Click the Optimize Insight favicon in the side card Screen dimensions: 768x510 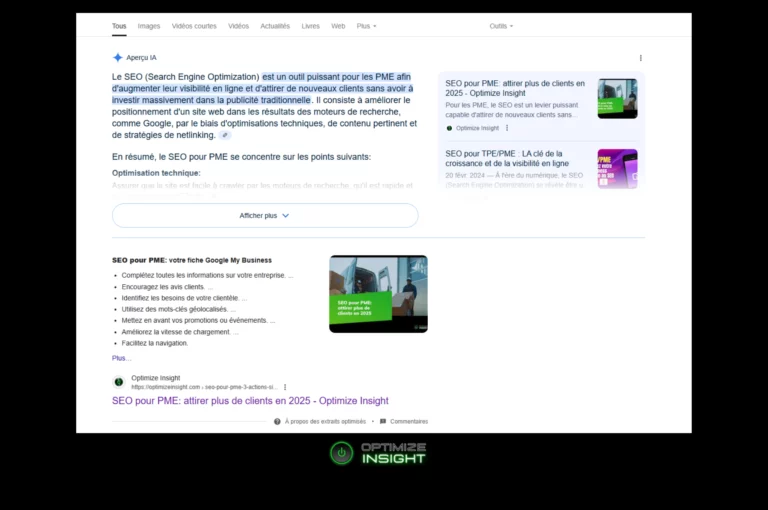(x=449, y=128)
